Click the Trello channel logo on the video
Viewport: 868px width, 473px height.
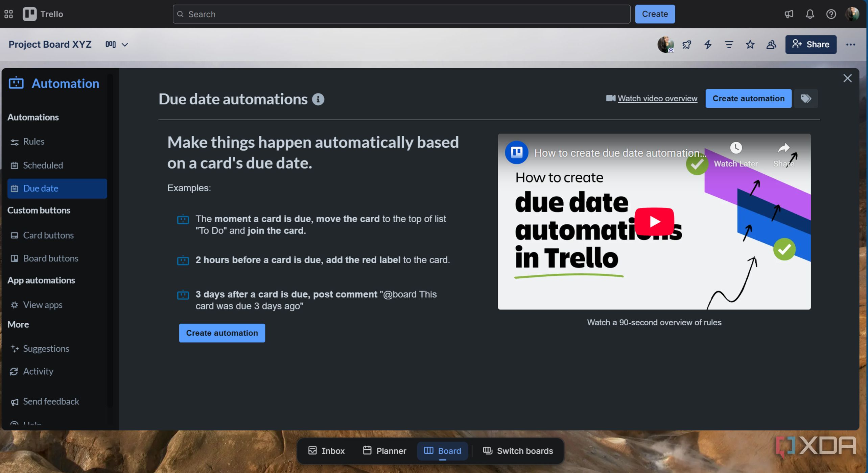[516, 152]
